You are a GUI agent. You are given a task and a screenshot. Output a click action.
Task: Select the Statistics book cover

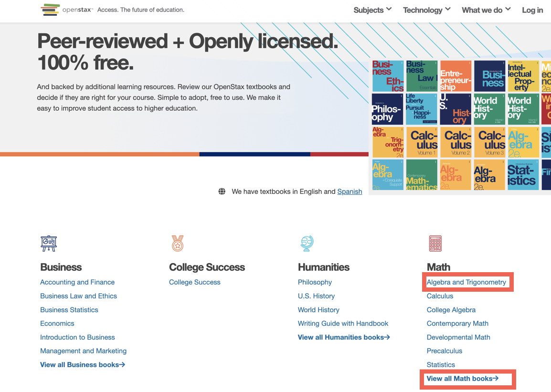pyautogui.click(x=523, y=175)
